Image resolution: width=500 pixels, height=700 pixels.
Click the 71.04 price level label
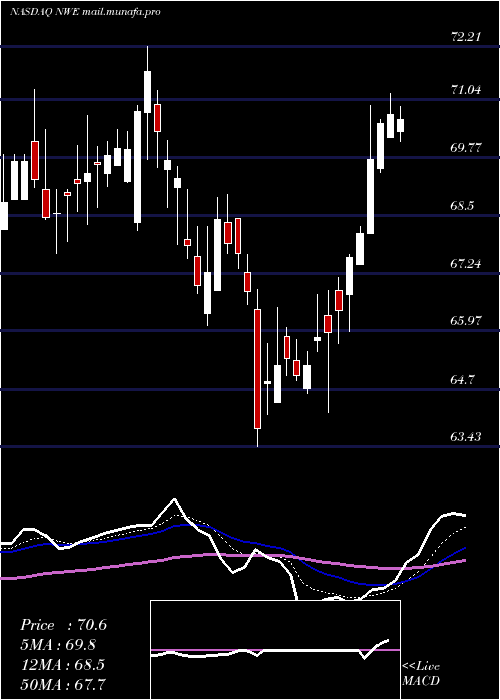click(x=466, y=90)
